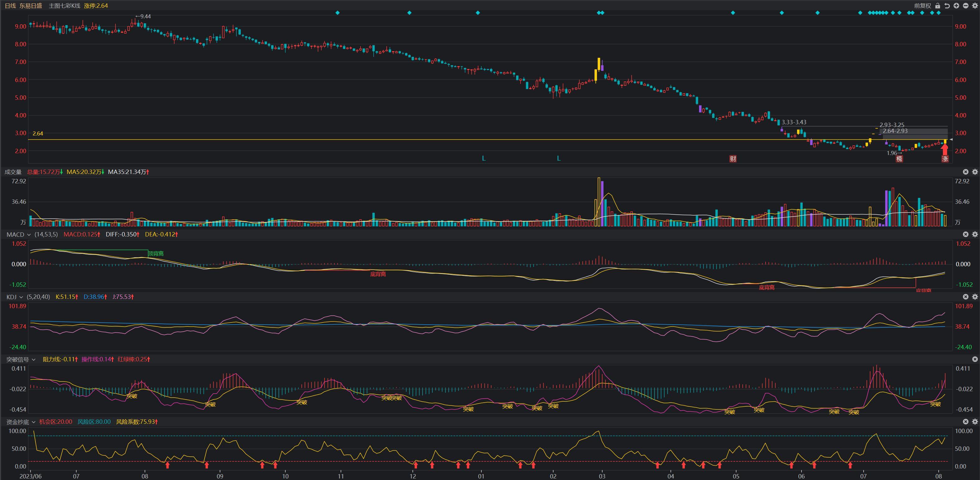Expand the MACD indicator dropdown
Screen dimensions: 980x480
[29, 235]
